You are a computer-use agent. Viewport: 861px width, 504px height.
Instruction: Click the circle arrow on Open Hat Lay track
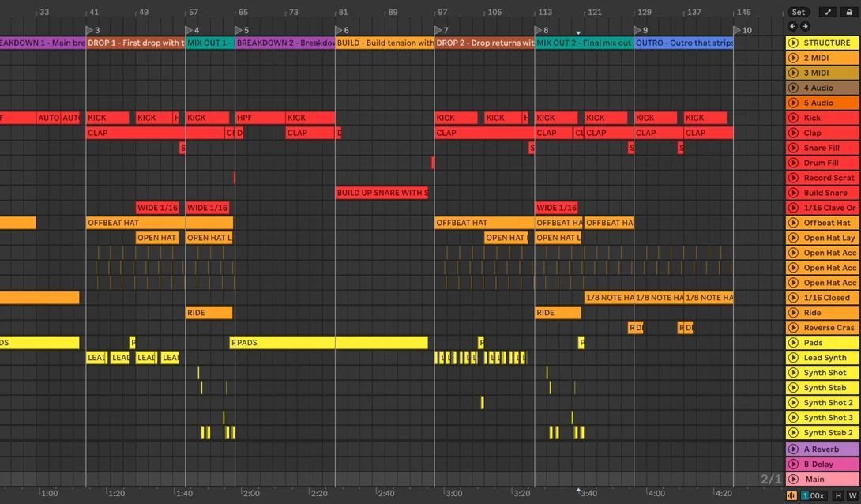coord(793,238)
